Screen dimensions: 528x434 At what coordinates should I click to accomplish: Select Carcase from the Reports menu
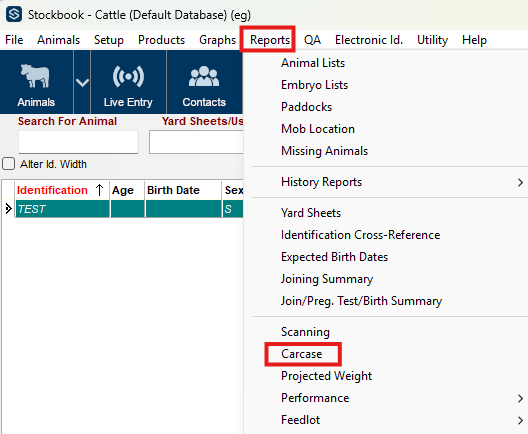302,354
